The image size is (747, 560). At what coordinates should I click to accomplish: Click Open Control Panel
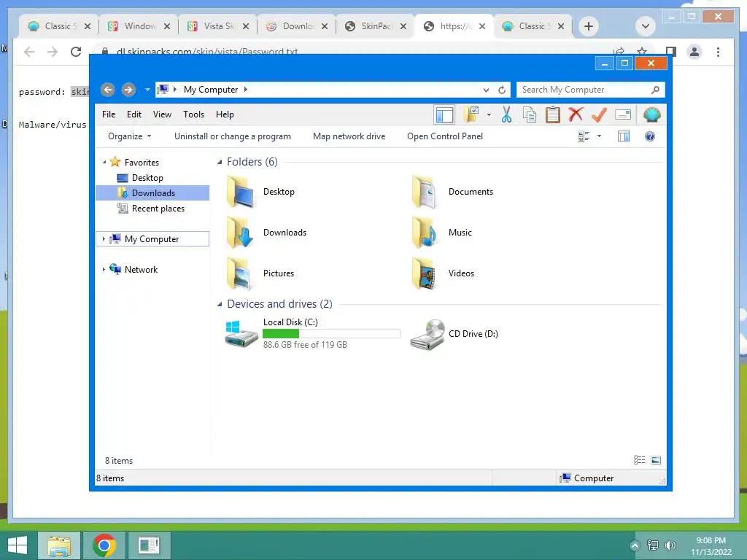point(445,136)
